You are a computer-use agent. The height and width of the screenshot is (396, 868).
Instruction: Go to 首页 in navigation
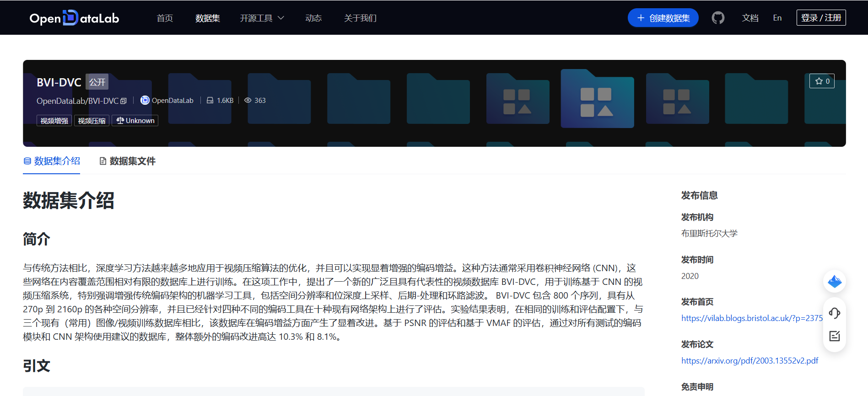[x=165, y=18]
